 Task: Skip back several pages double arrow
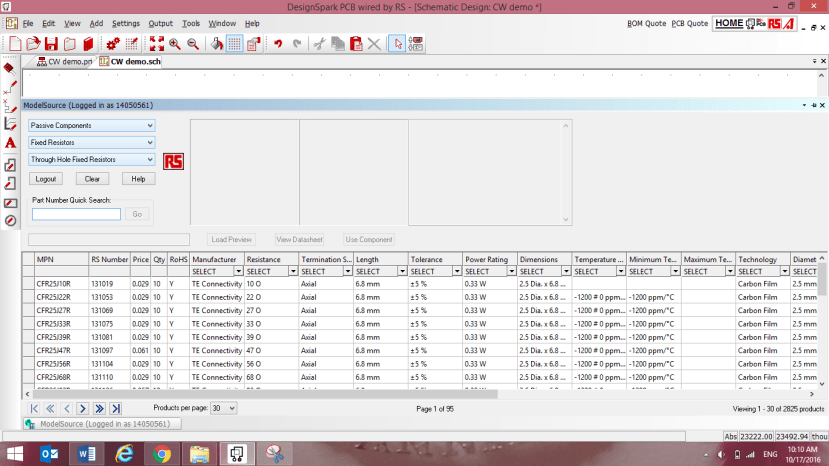[50, 408]
